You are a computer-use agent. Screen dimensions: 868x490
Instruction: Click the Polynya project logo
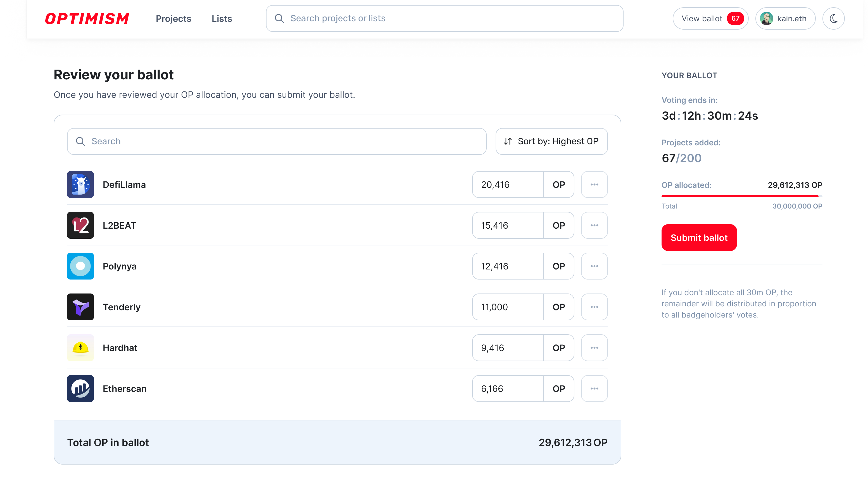coord(80,266)
